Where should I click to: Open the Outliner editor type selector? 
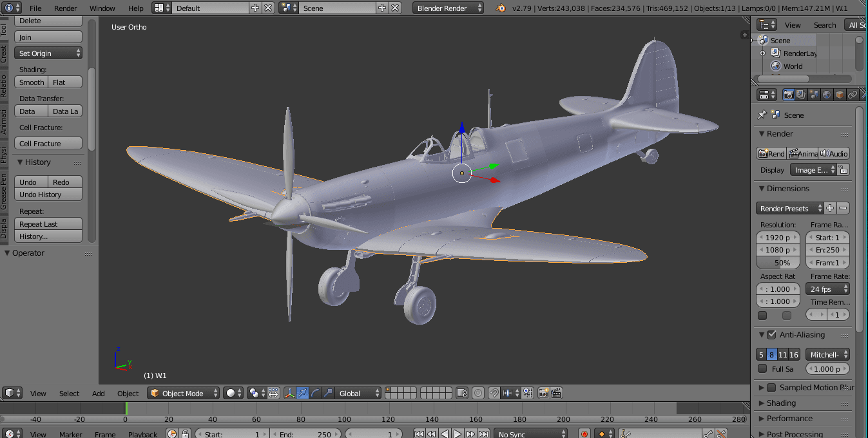[767, 24]
